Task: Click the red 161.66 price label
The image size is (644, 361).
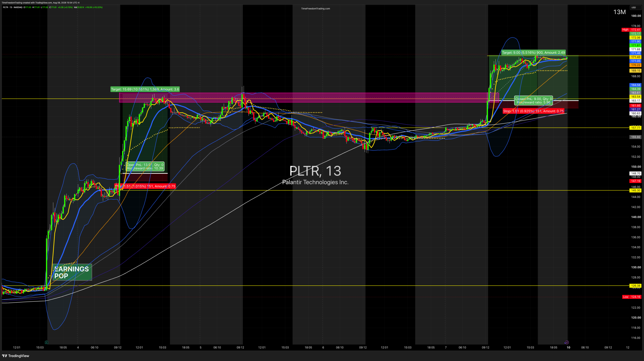Action: point(636,105)
